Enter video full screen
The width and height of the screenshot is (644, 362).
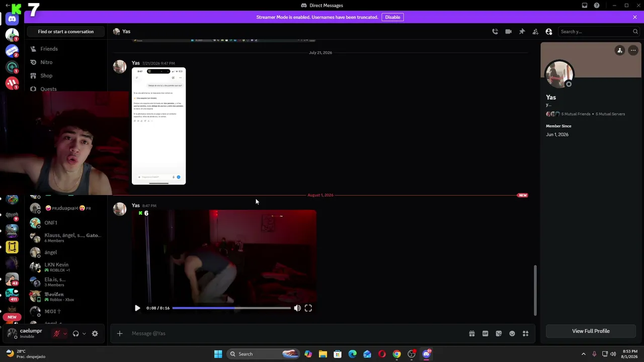(308, 308)
